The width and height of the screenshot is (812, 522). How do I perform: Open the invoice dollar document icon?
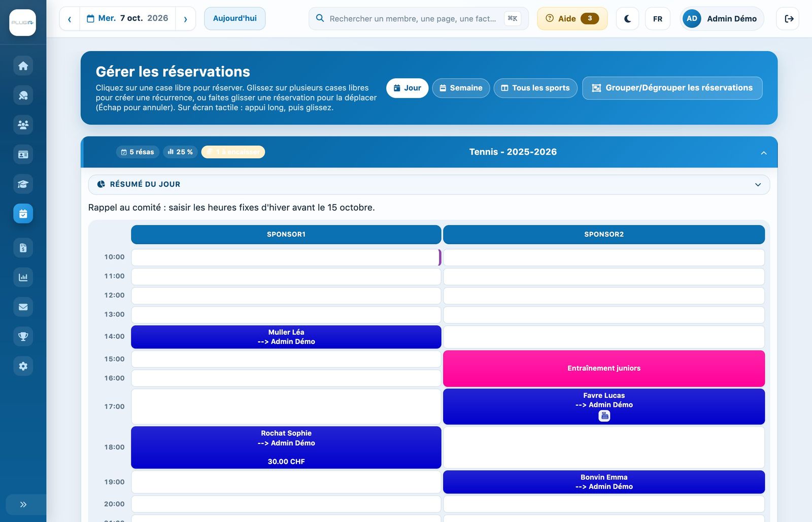[23, 248]
